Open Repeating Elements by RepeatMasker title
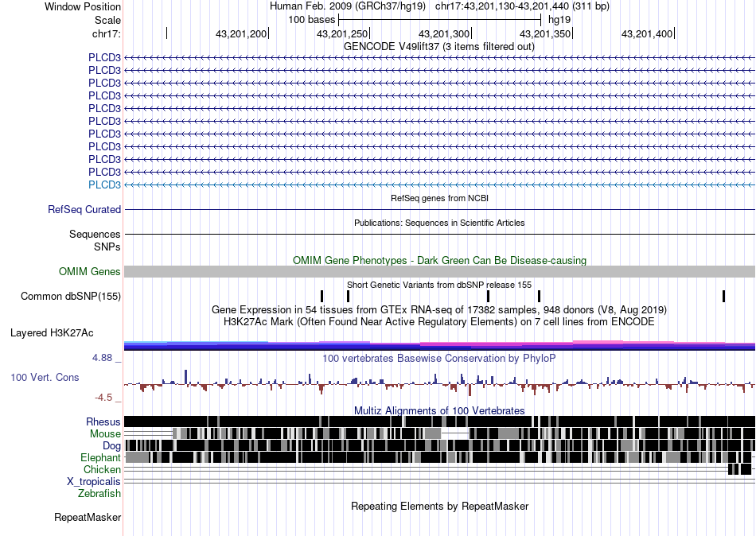Screen dimensions: 756x536 click(439, 506)
